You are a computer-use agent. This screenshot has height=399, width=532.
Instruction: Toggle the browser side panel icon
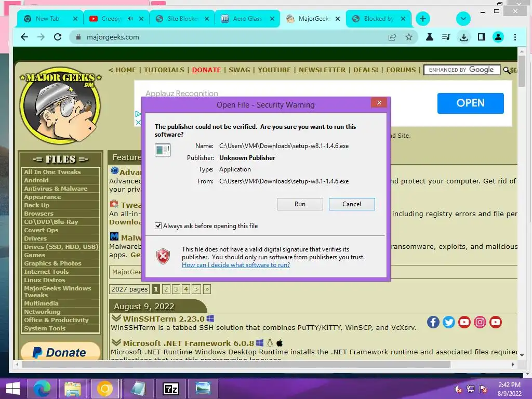click(x=481, y=37)
